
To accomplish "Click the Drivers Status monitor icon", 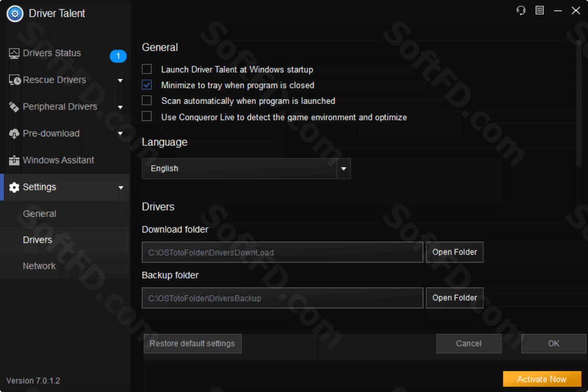I will [14, 54].
